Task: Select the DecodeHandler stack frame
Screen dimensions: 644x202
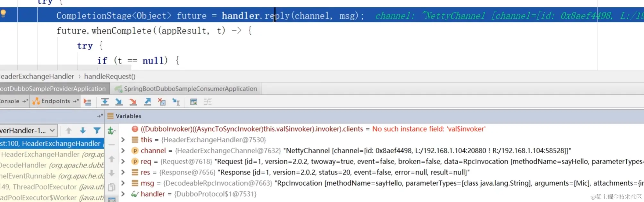Action: [x=52, y=165]
